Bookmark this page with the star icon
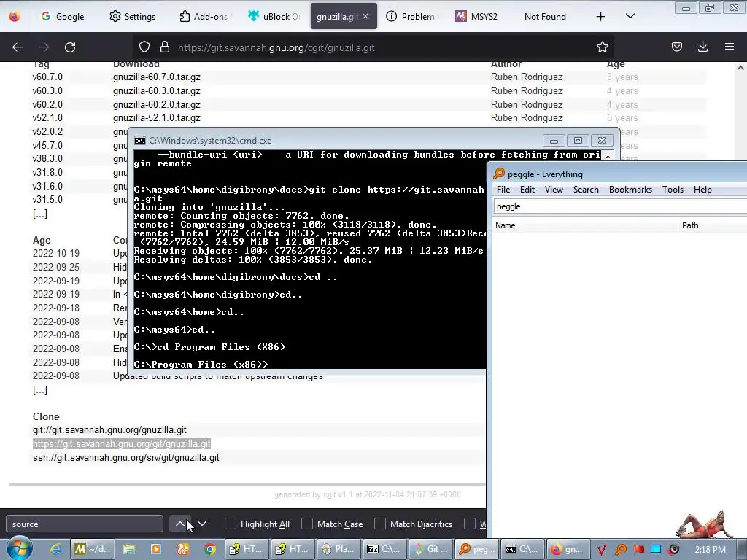The image size is (747, 560). coord(602,47)
